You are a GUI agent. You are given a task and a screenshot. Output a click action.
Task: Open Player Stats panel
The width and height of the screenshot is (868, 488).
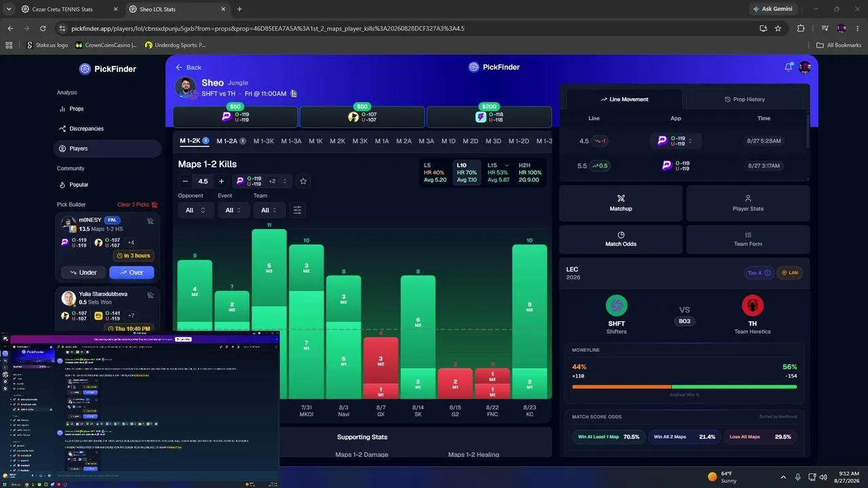pyautogui.click(x=748, y=203)
